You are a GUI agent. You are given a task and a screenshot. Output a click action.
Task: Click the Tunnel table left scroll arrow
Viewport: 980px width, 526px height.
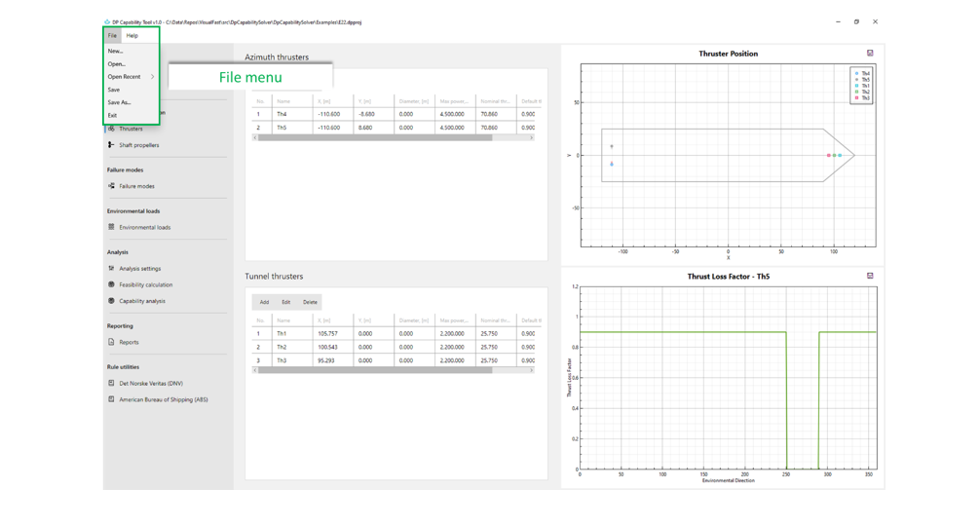click(254, 370)
